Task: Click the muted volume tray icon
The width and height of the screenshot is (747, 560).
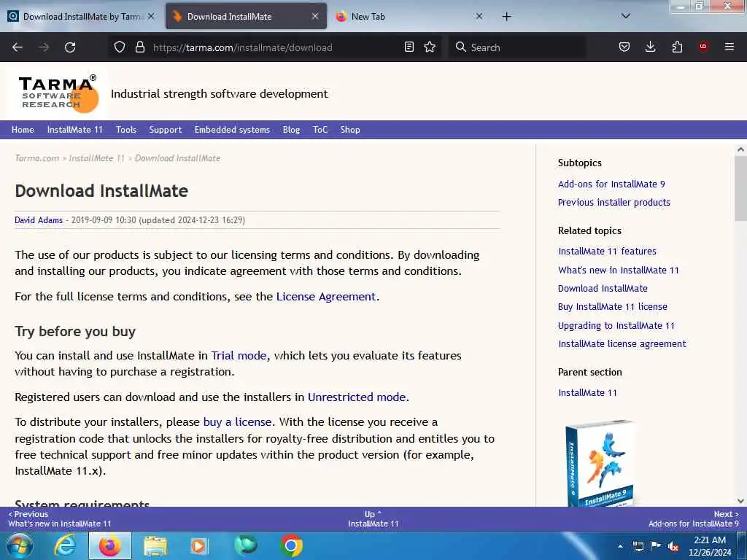Action: pos(673,546)
